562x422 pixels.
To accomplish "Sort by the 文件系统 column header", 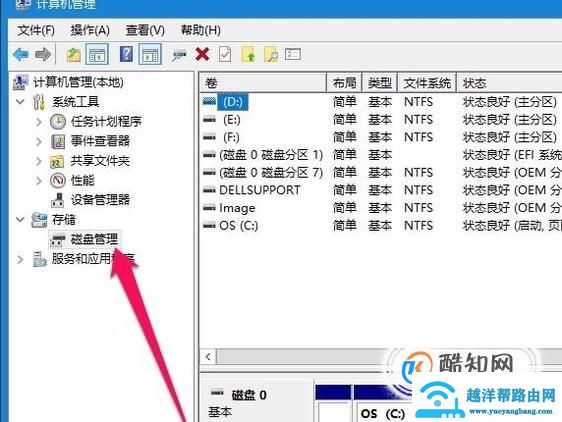I will [x=427, y=83].
